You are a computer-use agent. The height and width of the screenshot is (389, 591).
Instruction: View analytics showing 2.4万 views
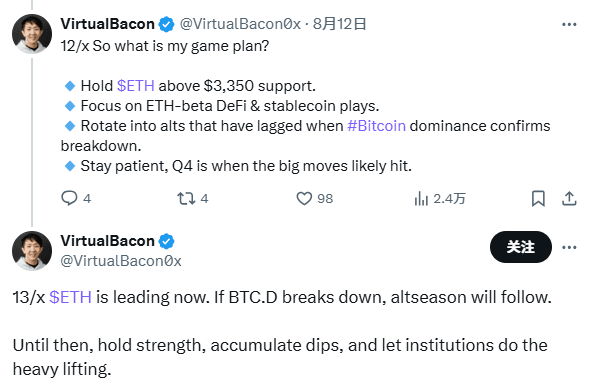[439, 198]
